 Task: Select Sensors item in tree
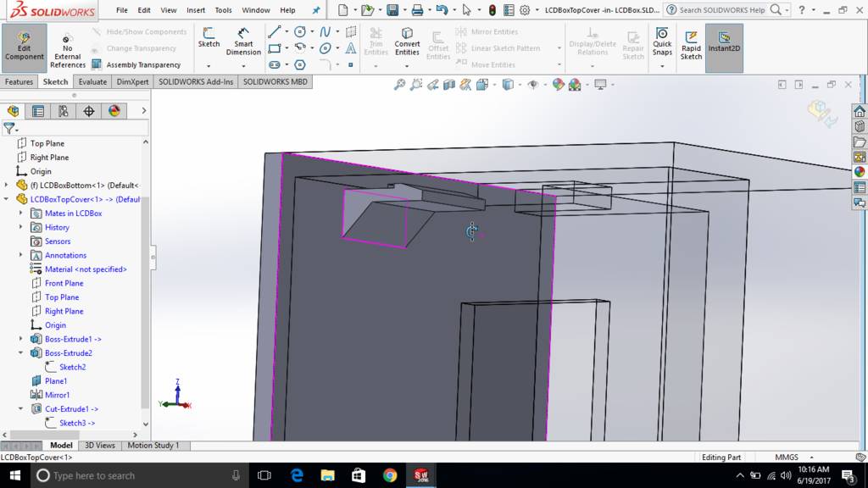tap(58, 241)
